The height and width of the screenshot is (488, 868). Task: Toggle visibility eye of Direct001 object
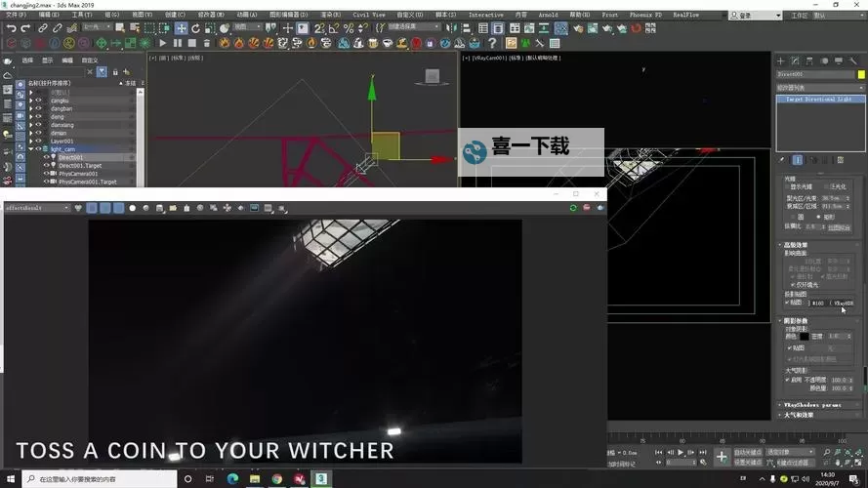(46, 157)
